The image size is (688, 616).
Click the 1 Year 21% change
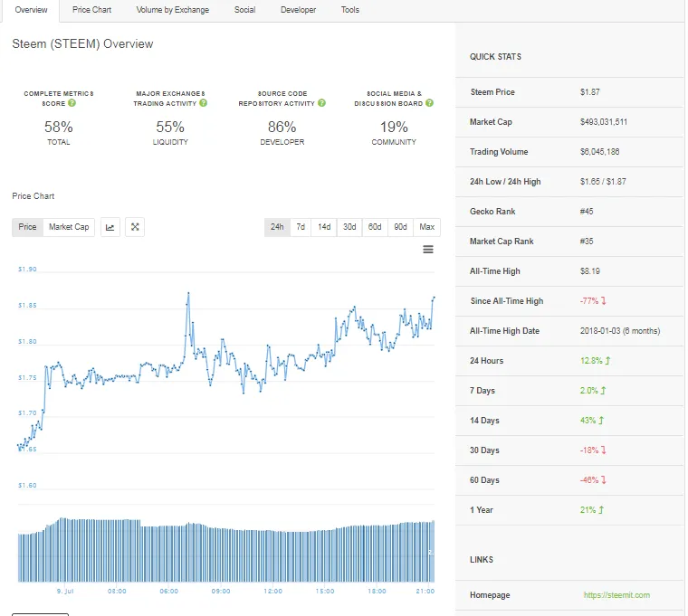(592, 509)
